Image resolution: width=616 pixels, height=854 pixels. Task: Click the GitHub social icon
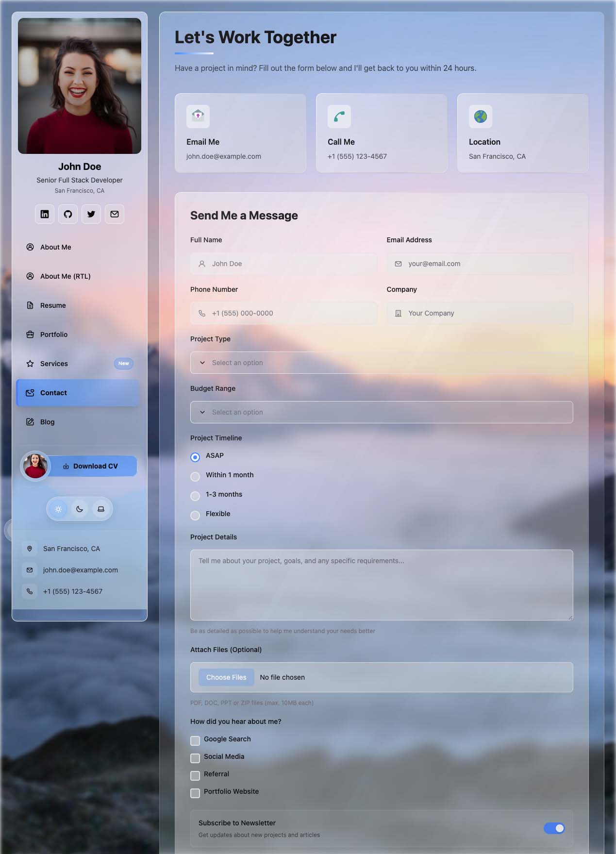pyautogui.click(x=68, y=214)
